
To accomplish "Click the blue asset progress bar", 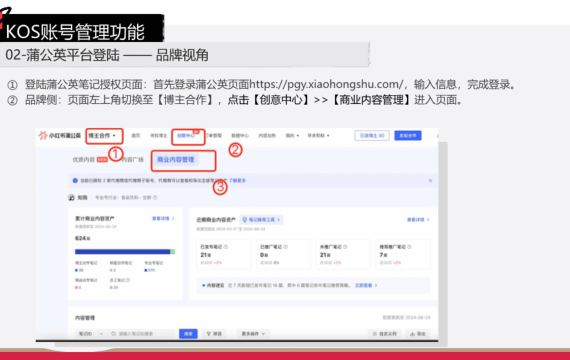I will (123, 252).
